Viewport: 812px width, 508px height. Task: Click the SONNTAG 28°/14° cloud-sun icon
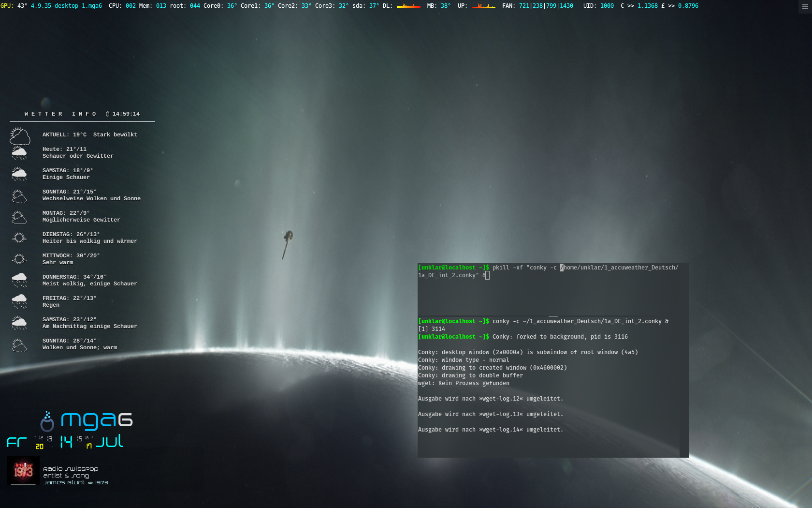coord(19,344)
